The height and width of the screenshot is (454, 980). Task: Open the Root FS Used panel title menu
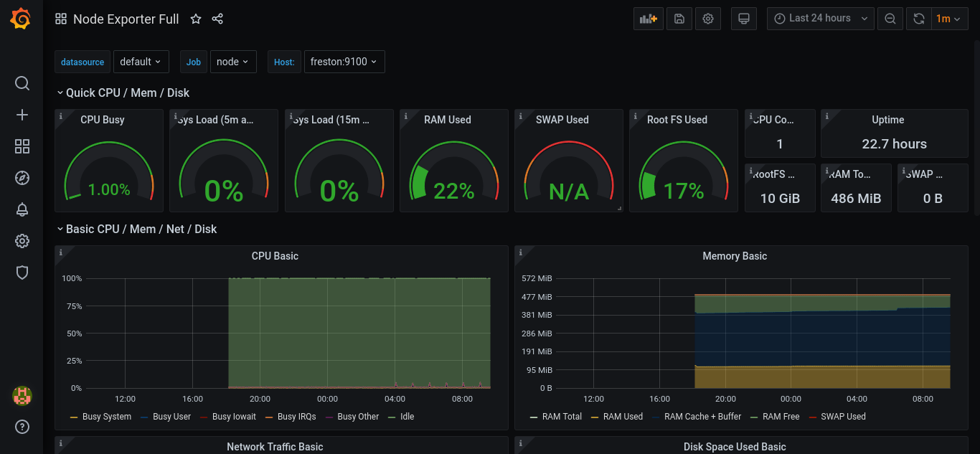point(677,120)
